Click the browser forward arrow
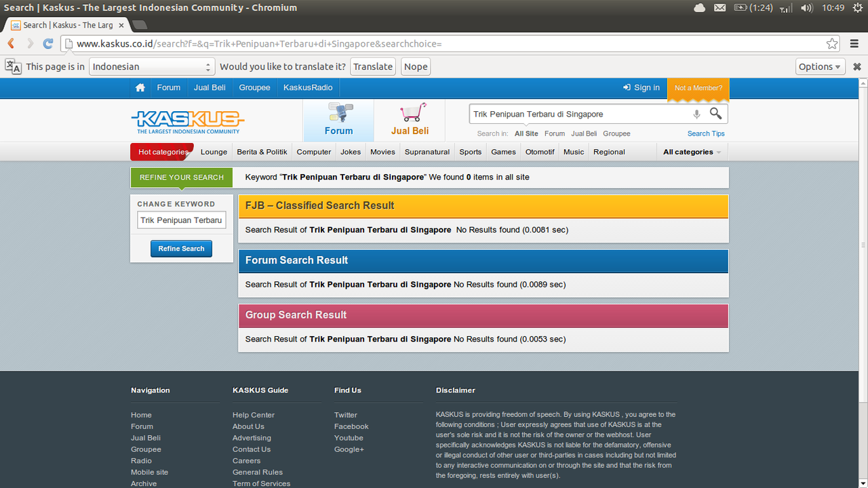Screen dimensions: 868x488 [30, 43]
